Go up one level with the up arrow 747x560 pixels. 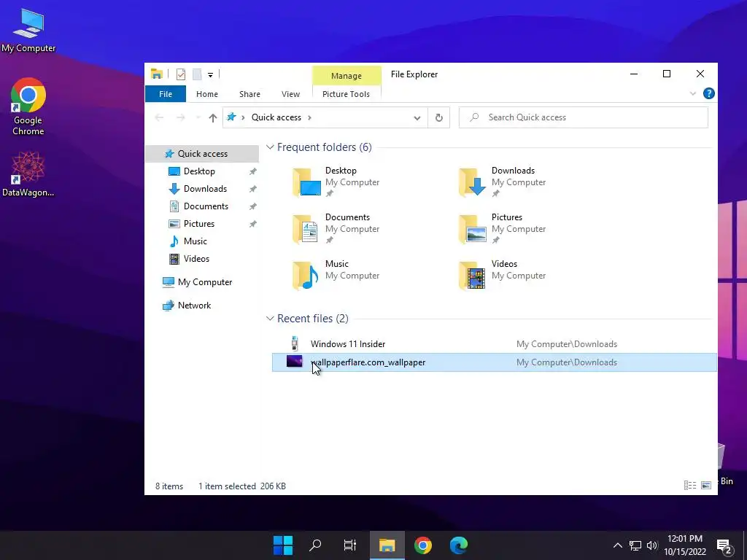212,117
